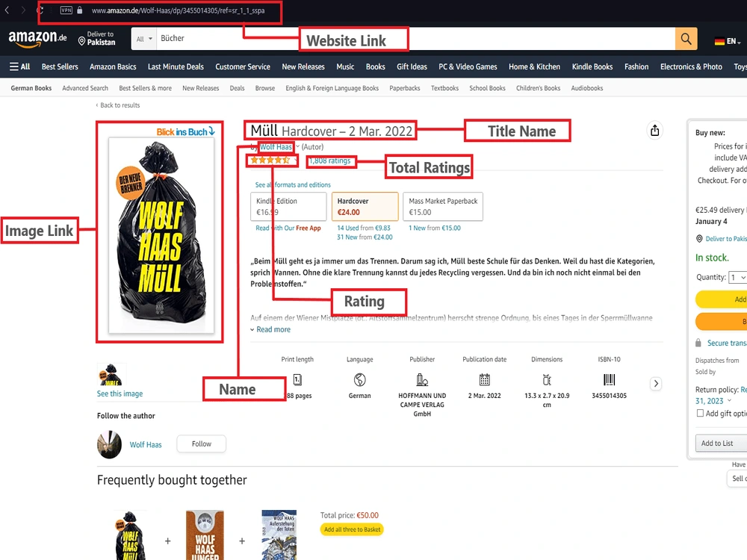Click the Wolf Haas name link under Follow the author
Viewport: 747px width, 560px height.
pyautogui.click(x=146, y=445)
